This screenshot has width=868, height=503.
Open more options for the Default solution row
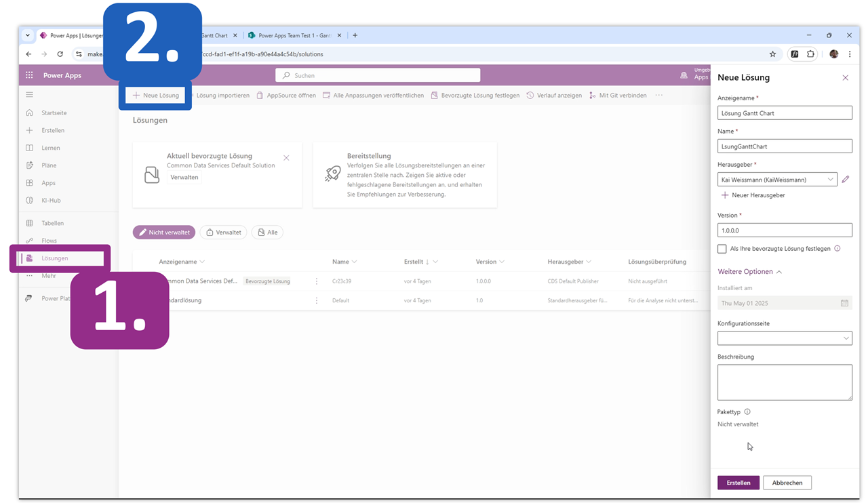(x=317, y=300)
